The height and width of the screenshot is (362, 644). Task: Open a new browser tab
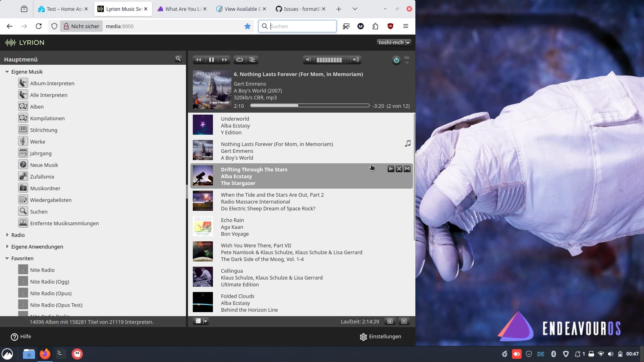(339, 9)
